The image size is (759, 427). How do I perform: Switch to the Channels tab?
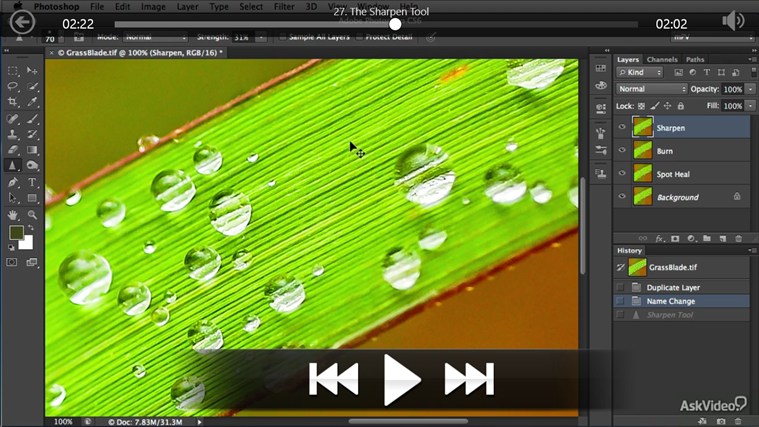point(662,59)
